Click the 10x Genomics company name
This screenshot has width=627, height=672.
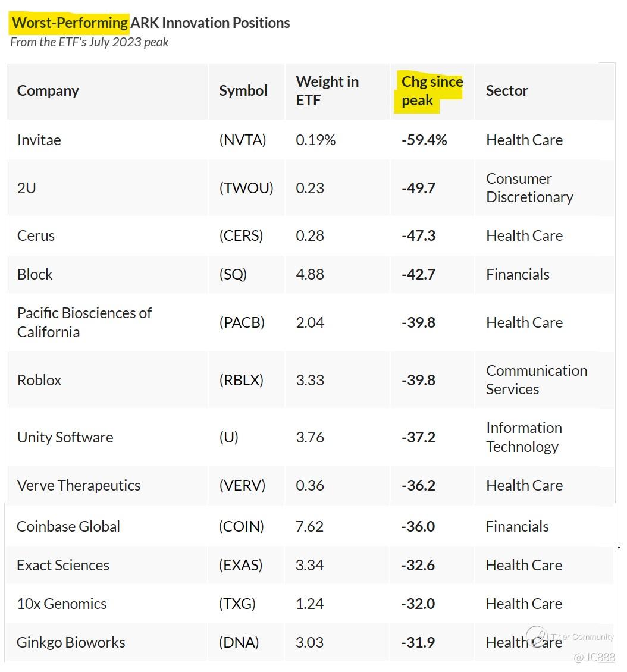pos(62,604)
